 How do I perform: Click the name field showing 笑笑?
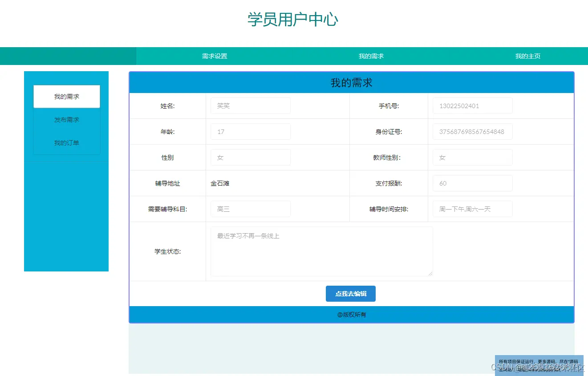point(250,105)
